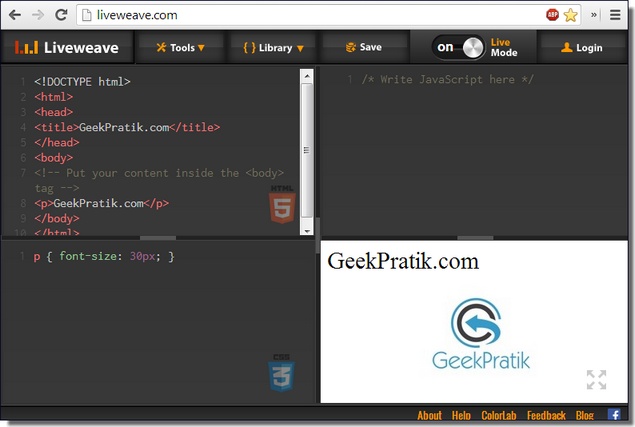
Task: Click the title line GeekPratik.com in HTML editor
Action: click(x=127, y=127)
